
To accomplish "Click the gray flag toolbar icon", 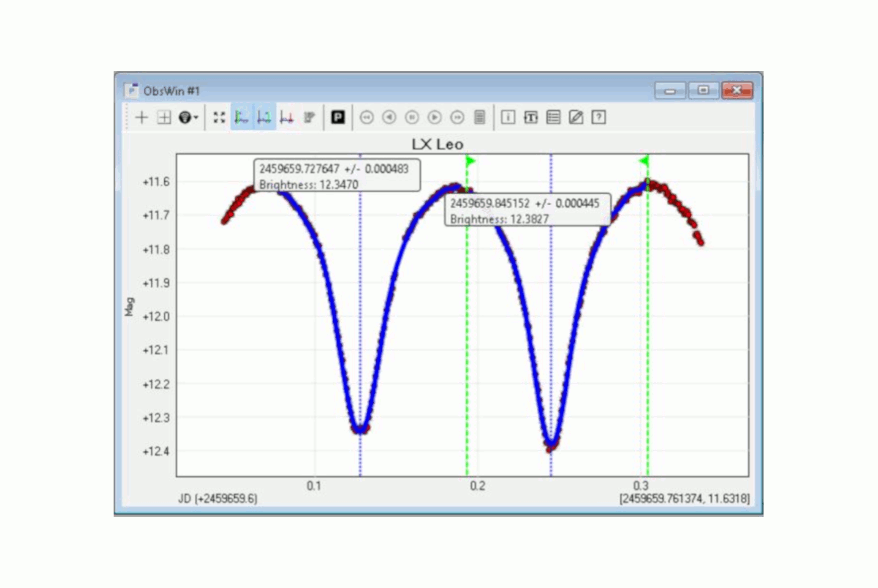I will (310, 117).
